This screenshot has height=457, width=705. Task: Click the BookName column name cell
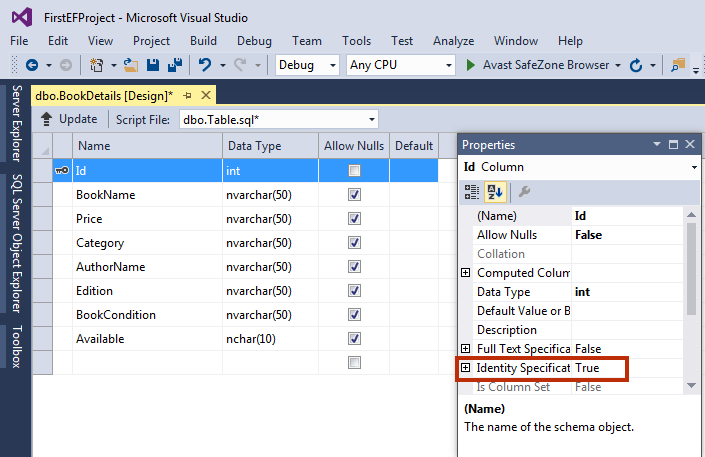coord(147,195)
